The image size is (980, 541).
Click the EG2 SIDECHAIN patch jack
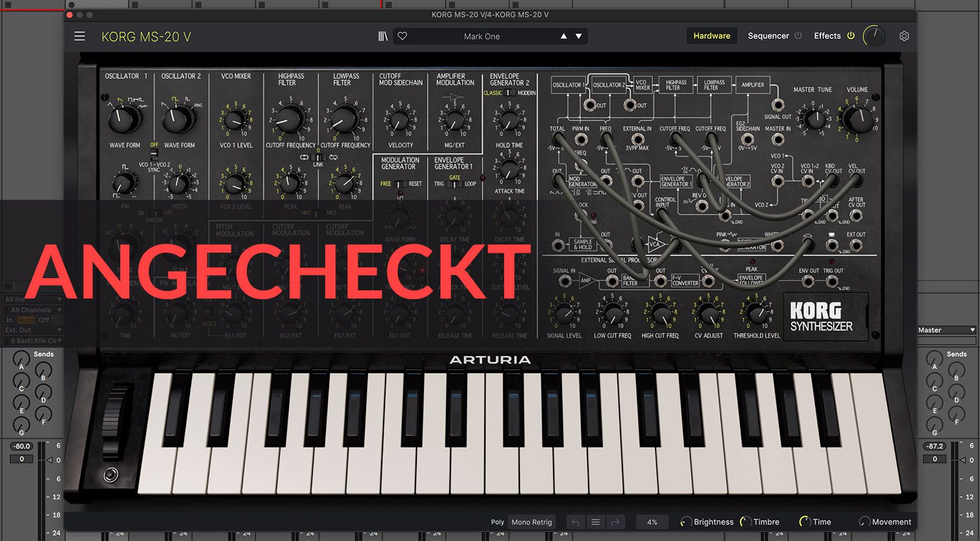[747, 140]
